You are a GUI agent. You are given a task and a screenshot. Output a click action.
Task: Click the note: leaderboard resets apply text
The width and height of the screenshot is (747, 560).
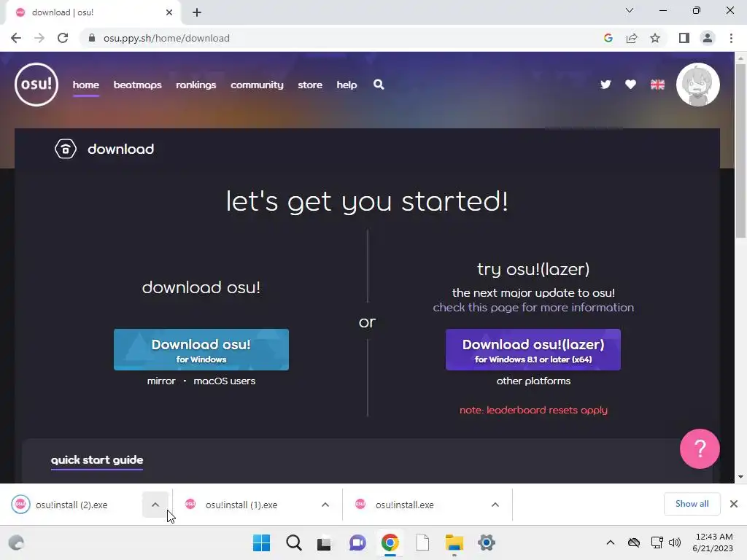tap(533, 410)
